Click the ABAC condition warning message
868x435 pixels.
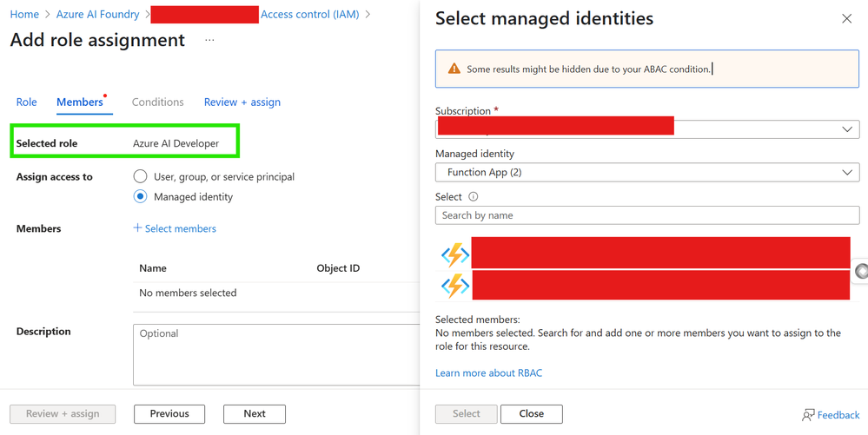[x=590, y=69]
